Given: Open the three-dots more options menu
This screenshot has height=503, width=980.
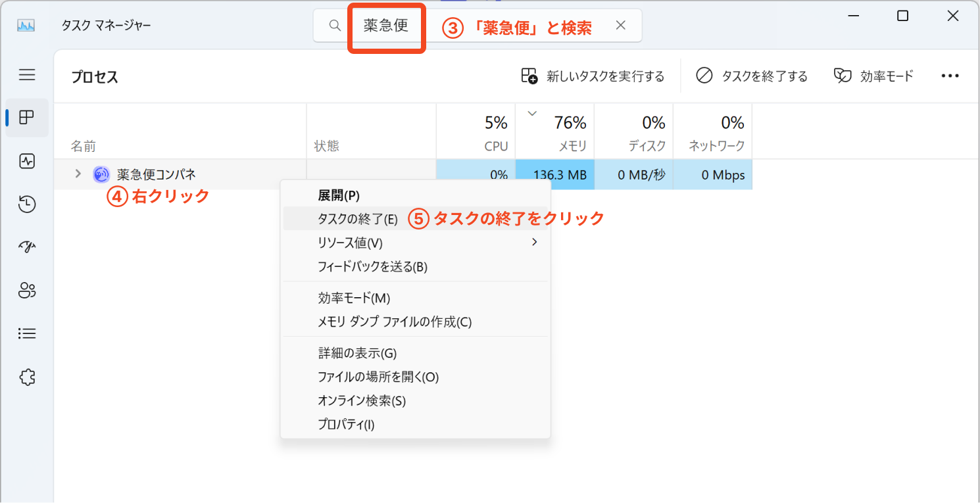Looking at the screenshot, I should [950, 76].
